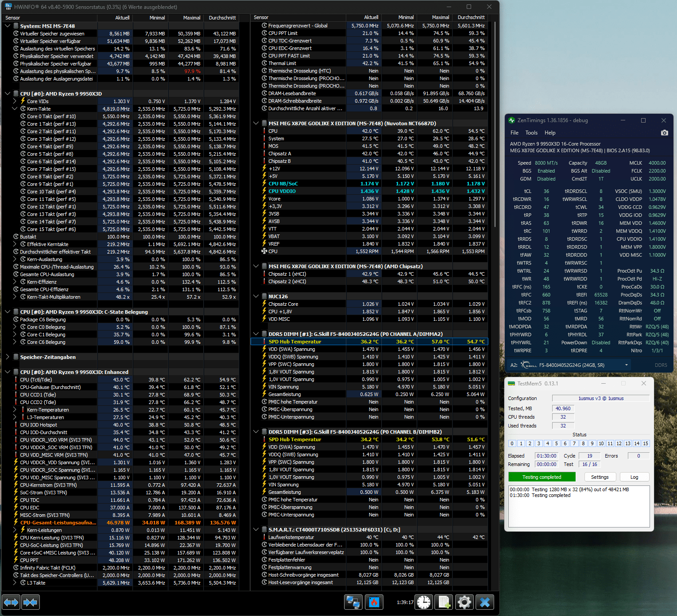Click the camera screenshot icon in ZenTimings
677x616 pixels.
pos(664,133)
